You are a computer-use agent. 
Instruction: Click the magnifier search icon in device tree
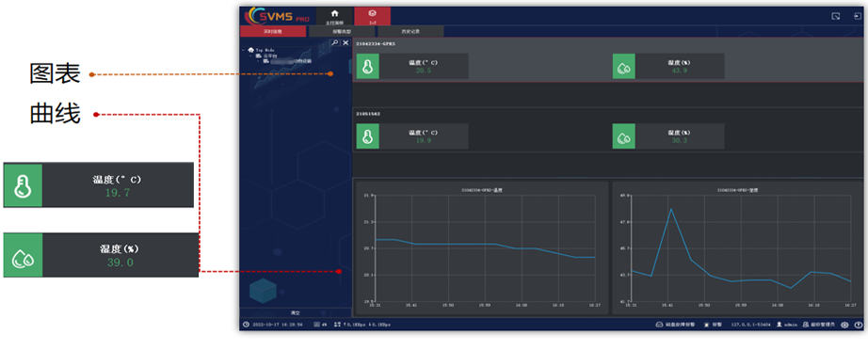[x=334, y=42]
